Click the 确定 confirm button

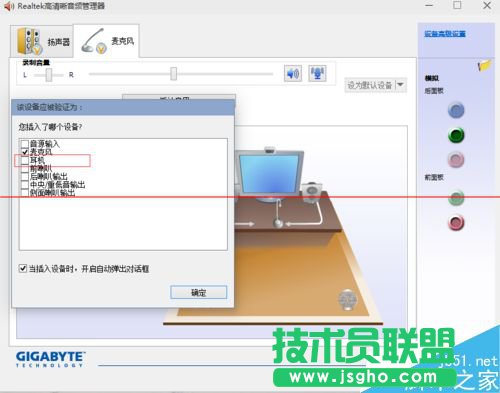(199, 293)
